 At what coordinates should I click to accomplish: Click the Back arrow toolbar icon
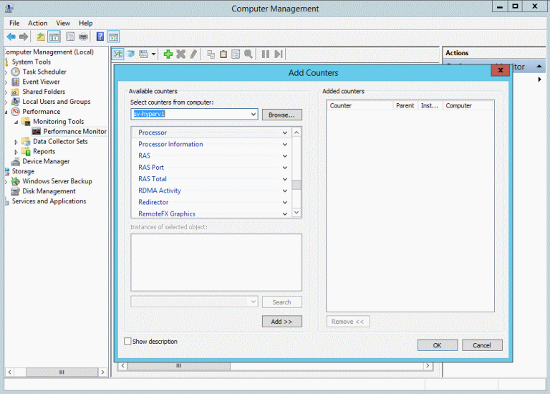coord(11,36)
